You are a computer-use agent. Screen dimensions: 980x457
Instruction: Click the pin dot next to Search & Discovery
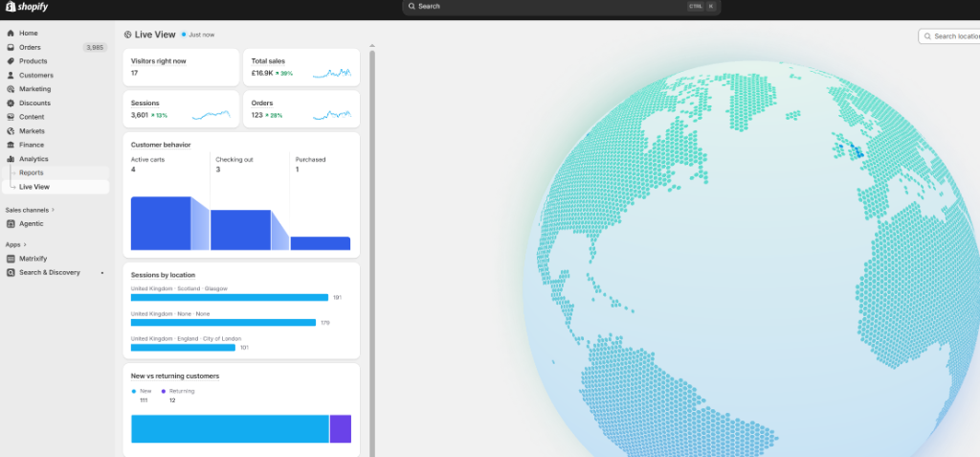pos(101,273)
